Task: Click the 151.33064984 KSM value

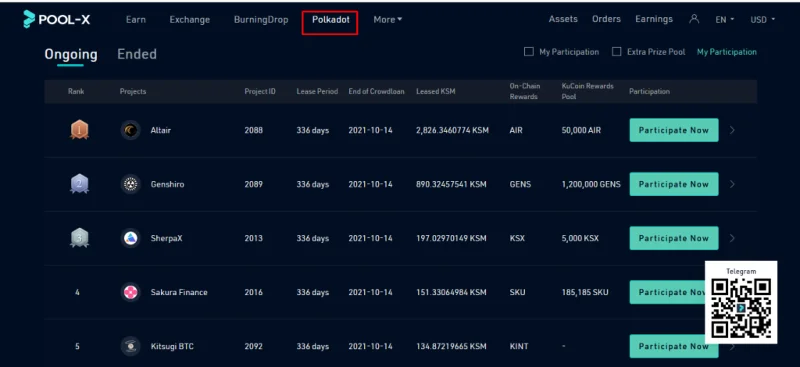Action: 451,292
